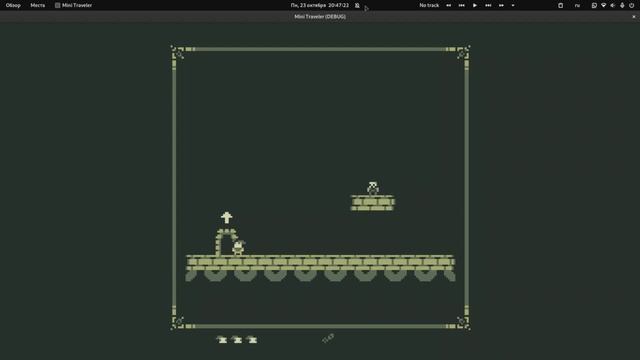640x360 pixels.
Task: Open the Места places menu
Action: [x=38, y=5]
